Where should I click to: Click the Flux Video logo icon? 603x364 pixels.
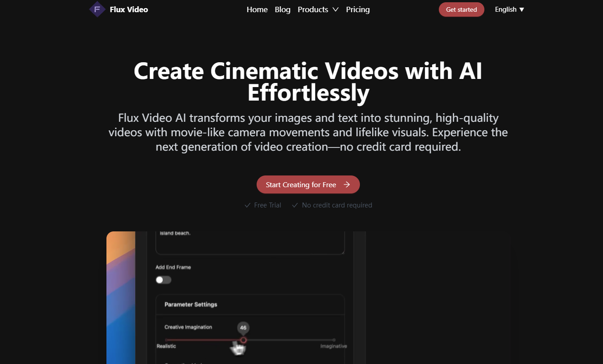(97, 9)
